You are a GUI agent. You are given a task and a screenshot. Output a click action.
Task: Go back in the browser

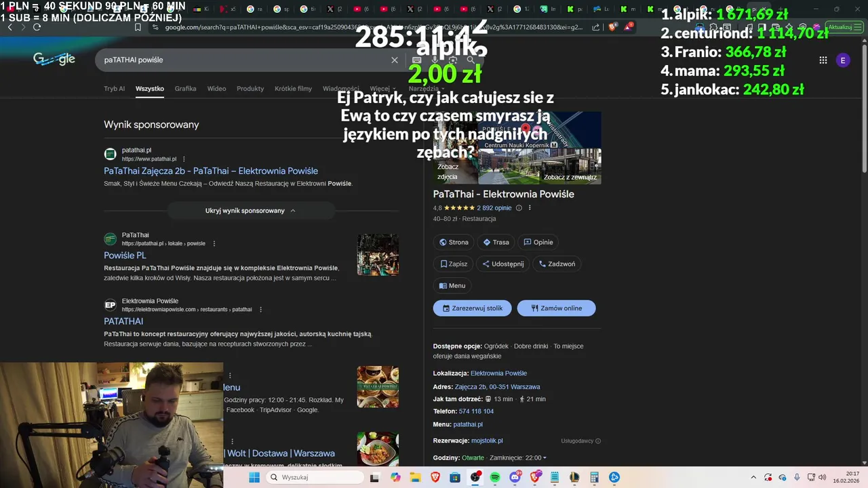tap(10, 27)
